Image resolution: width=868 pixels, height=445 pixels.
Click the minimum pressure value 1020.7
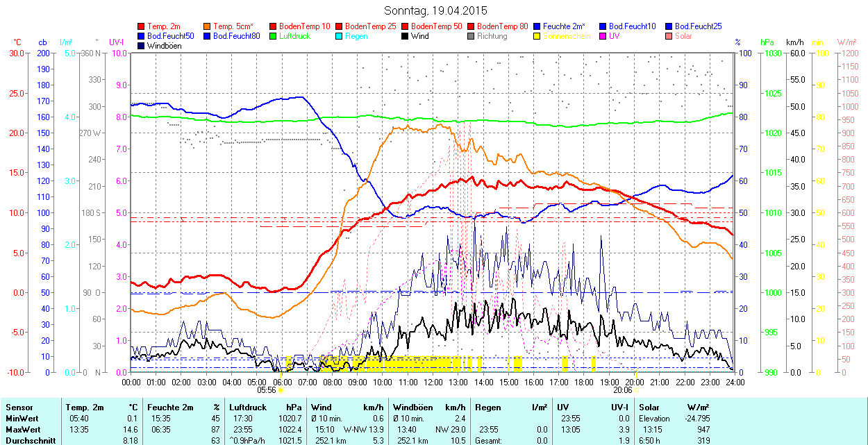(x=290, y=419)
